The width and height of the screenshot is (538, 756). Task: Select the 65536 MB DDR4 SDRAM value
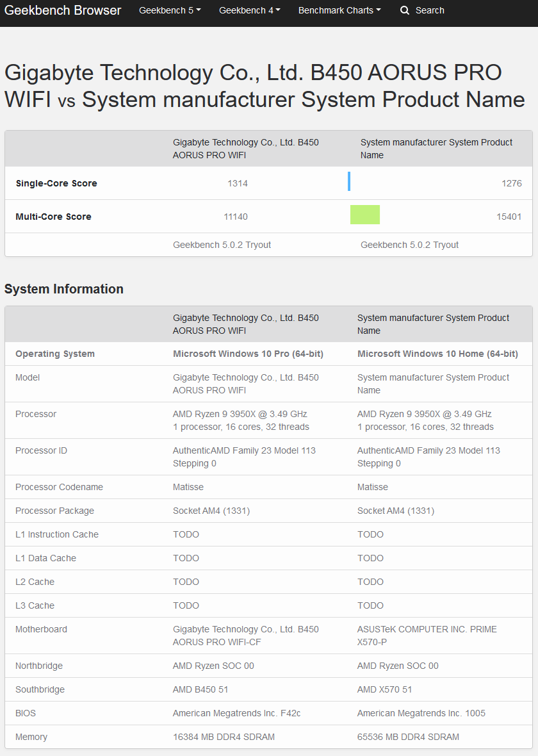409,737
